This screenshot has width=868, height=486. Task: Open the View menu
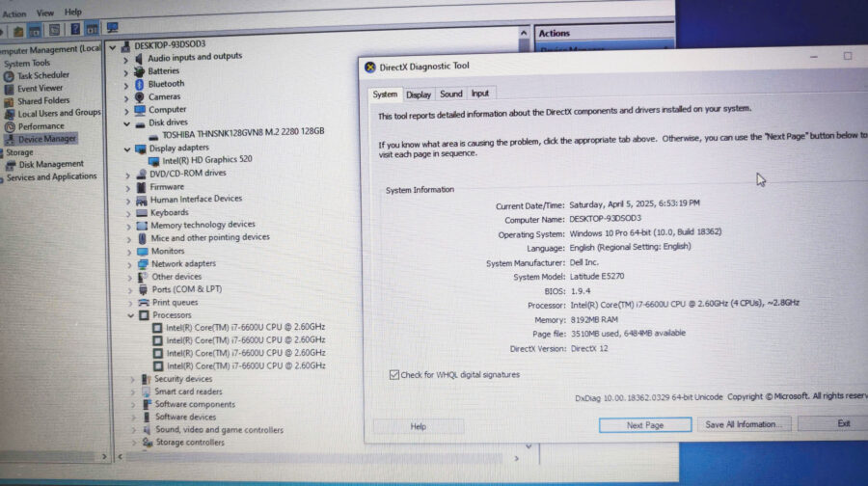(44, 13)
